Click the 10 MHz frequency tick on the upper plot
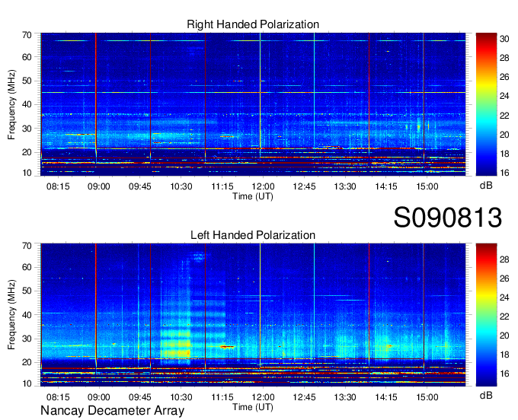 pyautogui.click(x=27, y=173)
